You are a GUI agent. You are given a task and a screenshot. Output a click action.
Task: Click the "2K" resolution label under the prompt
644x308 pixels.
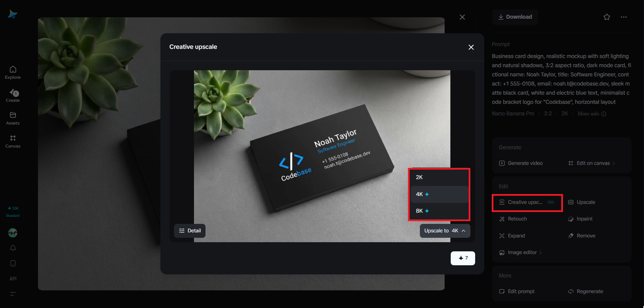pos(565,114)
